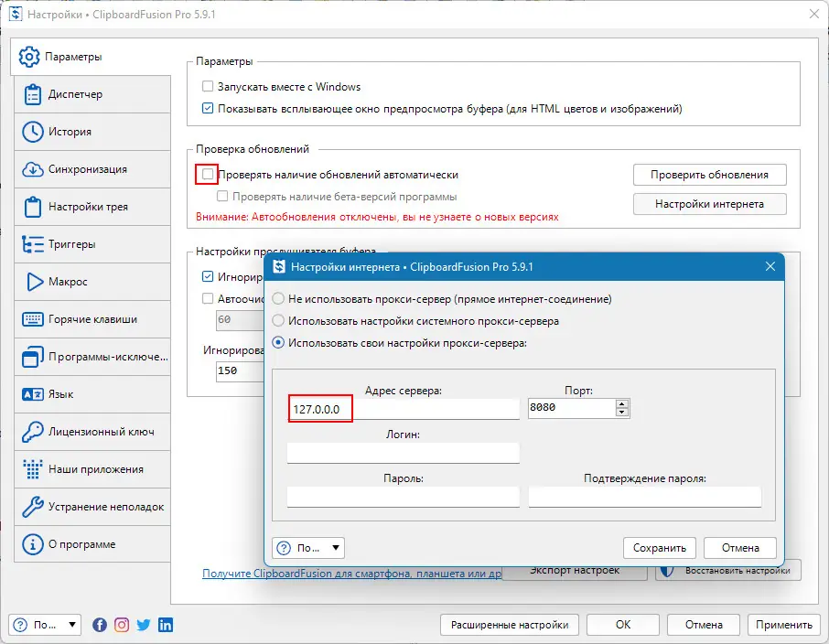
Task: Open the LinkedIn social icon
Action: [x=166, y=625]
